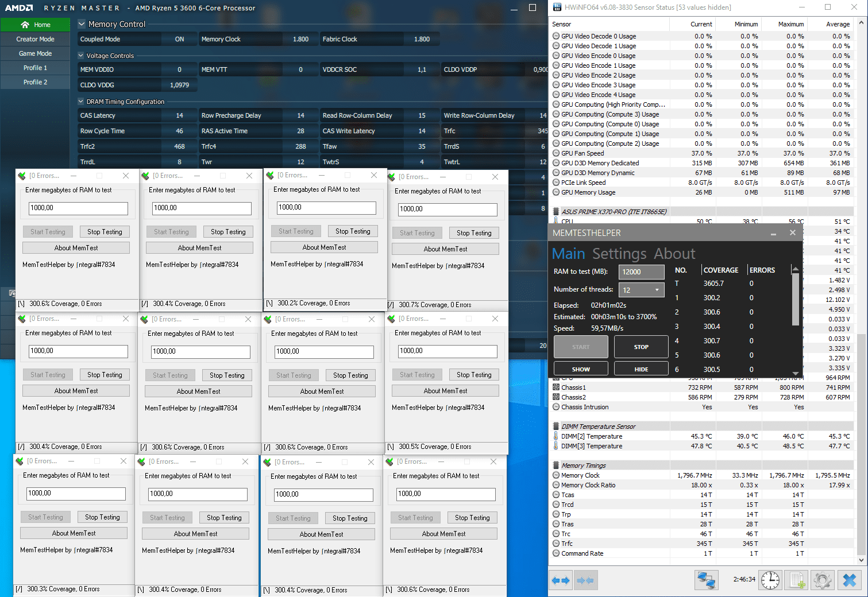Select the Main tab in MemTestHelper
The image size is (868, 597).
click(x=568, y=254)
